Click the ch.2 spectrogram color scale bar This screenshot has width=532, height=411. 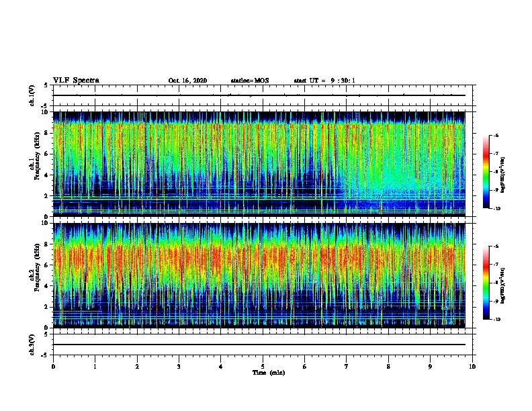(486, 283)
